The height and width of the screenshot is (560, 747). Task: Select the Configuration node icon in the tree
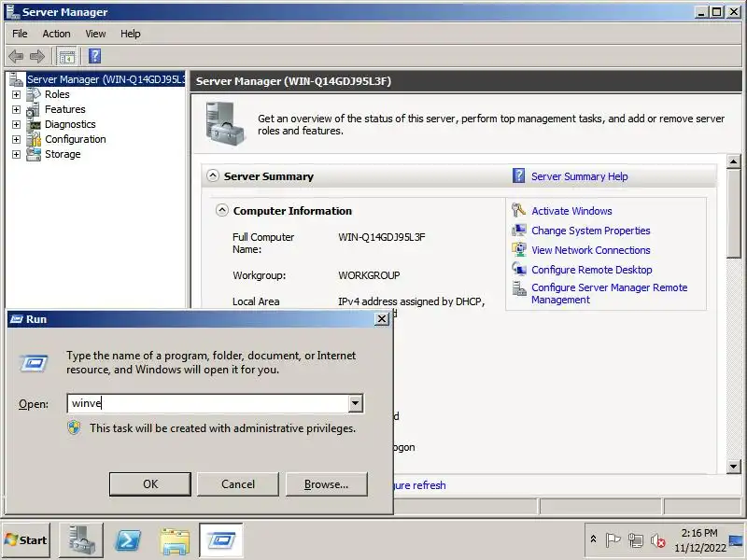click(x=34, y=139)
